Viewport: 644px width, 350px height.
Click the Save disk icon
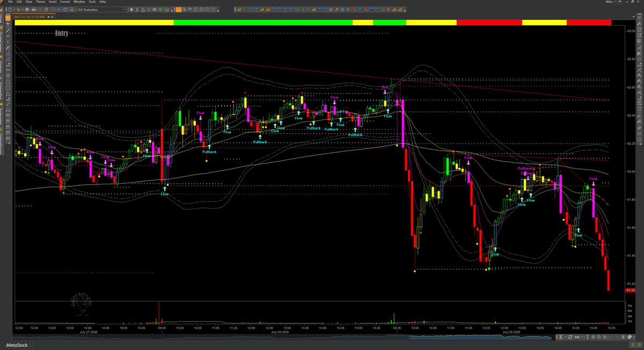pos(27,10)
